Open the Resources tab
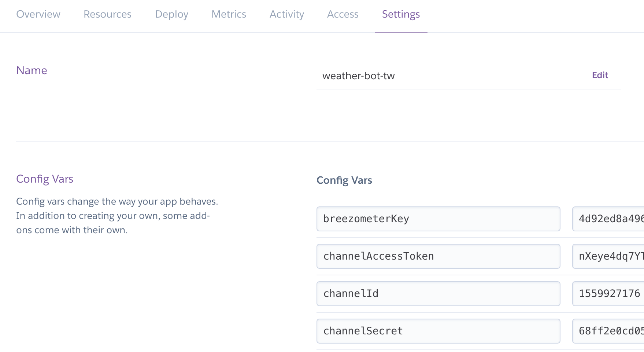644x352 pixels. pos(107,14)
